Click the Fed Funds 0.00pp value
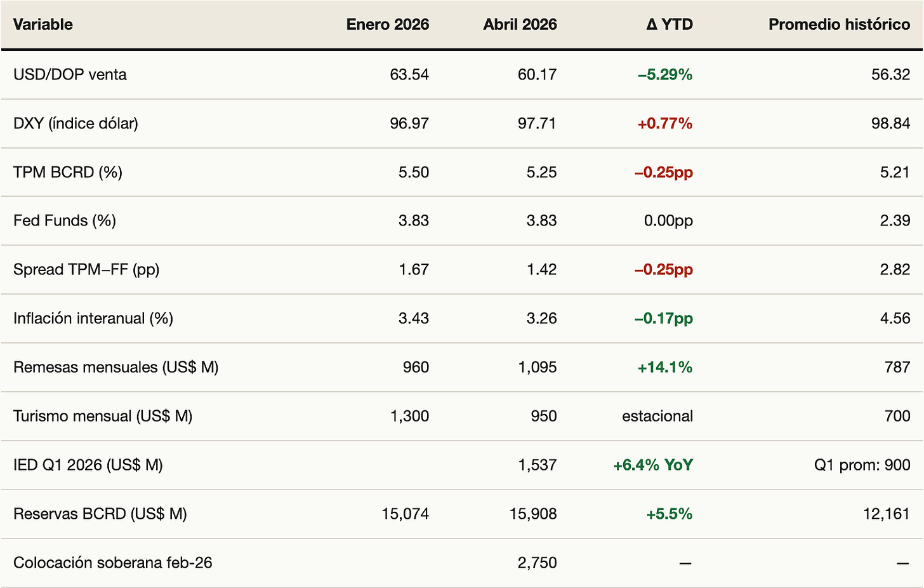 coord(668,221)
